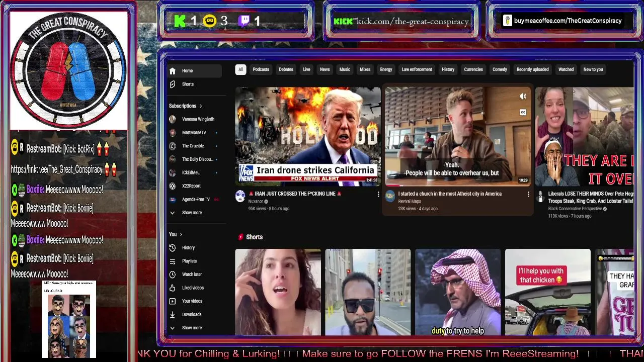Viewport: 644px width, 362px height.
Task: Open IRAN JUST CROSSED THE LINE video title
Action: click(x=295, y=194)
